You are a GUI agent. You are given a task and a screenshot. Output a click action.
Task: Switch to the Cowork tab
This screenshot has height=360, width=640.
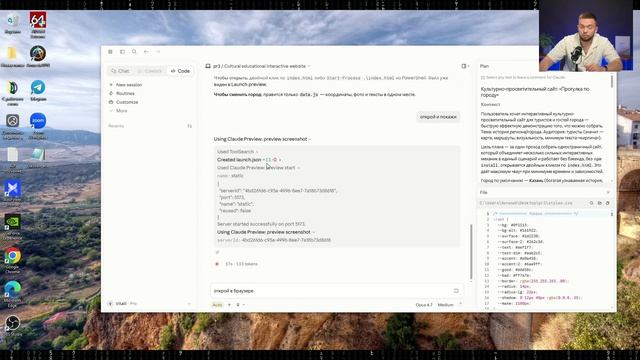pyautogui.click(x=150, y=71)
